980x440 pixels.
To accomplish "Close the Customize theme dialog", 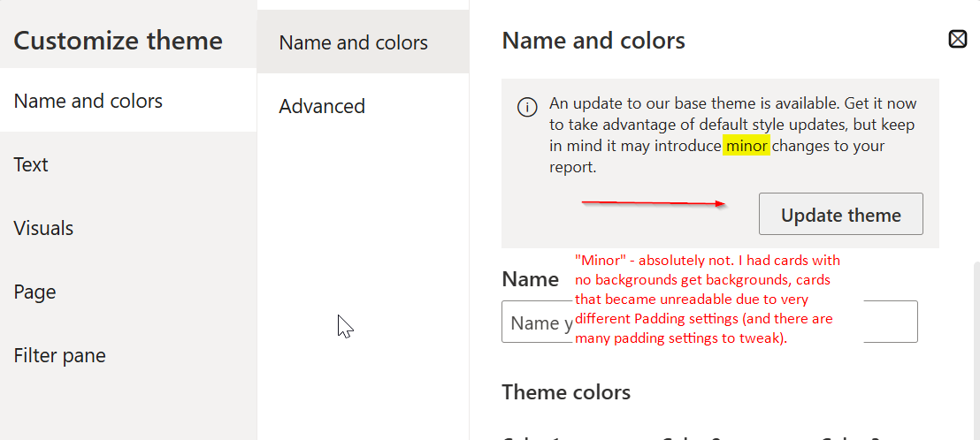I will pos(958,40).
